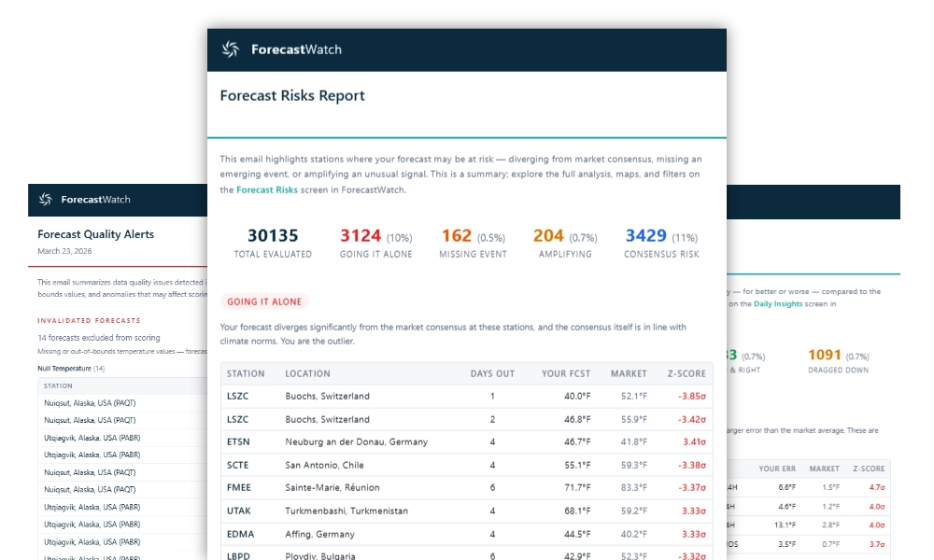The width and height of the screenshot is (934, 560).
Task: Open the Daily Insights link in right window
Action: tap(778, 303)
